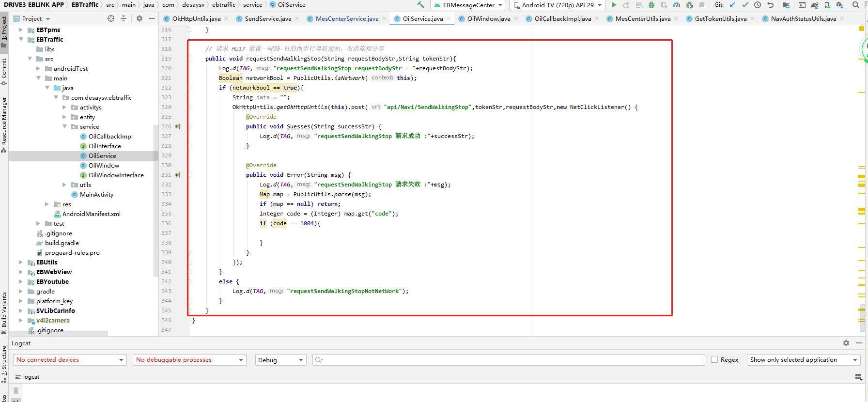Build project with the hammer icon
868x402 pixels.
tap(420, 5)
